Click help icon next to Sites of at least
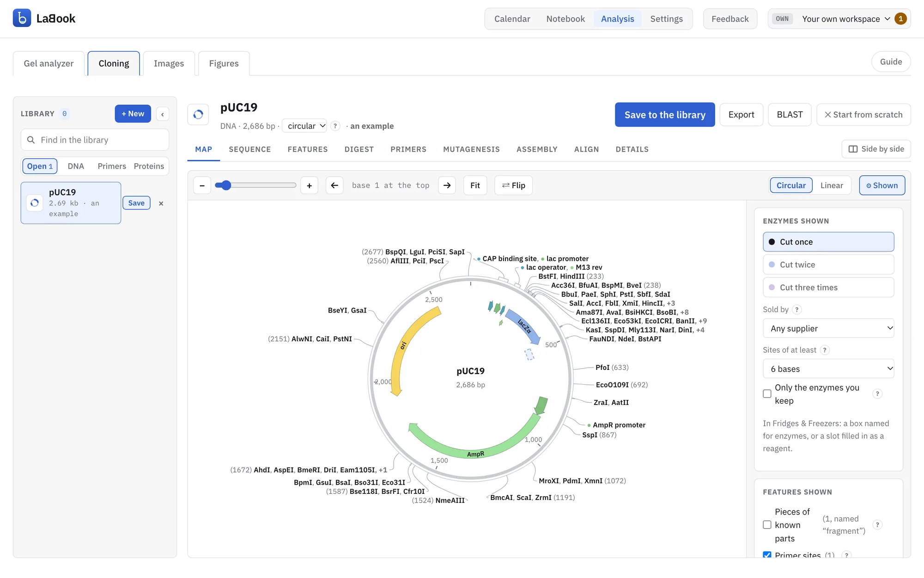Viewport: 924px width, 578px height. coord(825,350)
